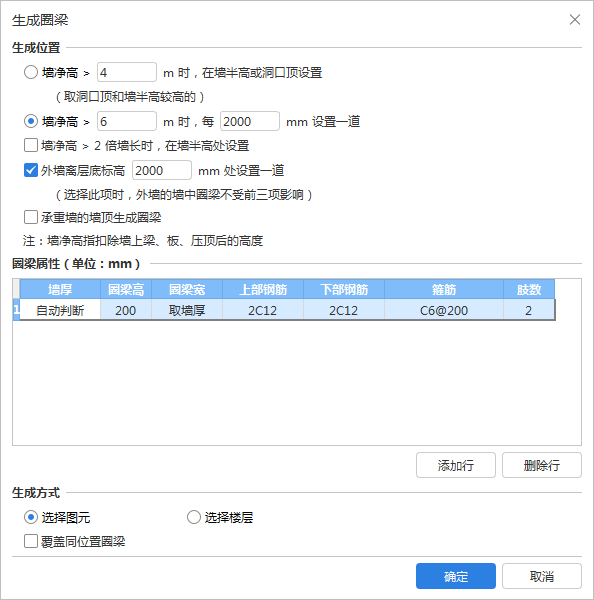This screenshot has width=594, height=600.
Task: Cancel the dialog with 取消
Action: click(542, 576)
